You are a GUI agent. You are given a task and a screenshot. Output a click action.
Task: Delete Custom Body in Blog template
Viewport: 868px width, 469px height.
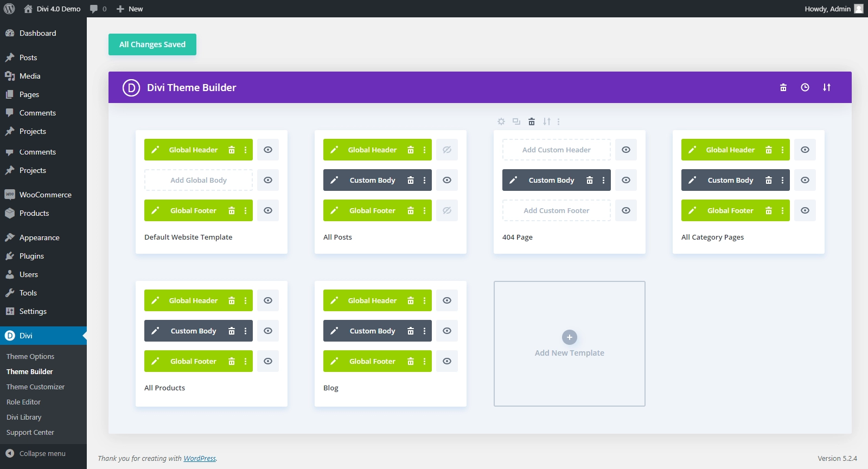[411, 331]
